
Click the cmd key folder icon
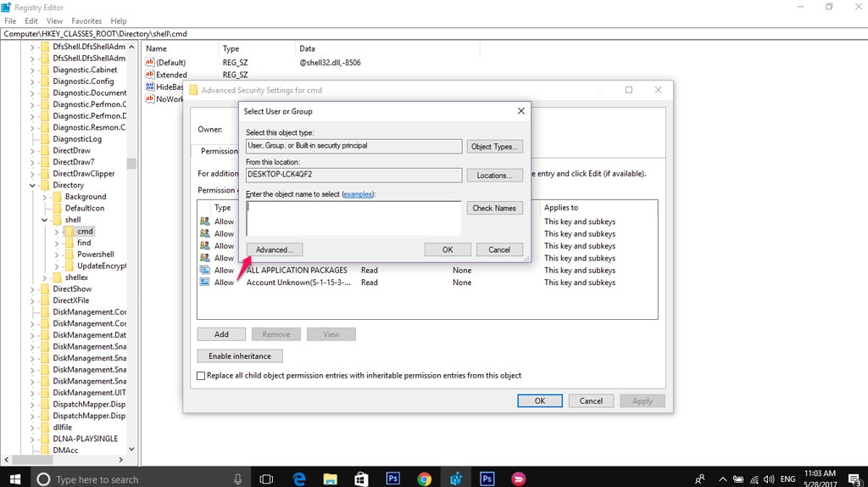[x=69, y=231]
